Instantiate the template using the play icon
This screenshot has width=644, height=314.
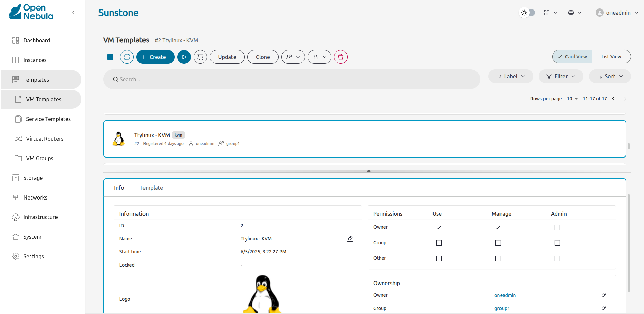[x=184, y=57]
